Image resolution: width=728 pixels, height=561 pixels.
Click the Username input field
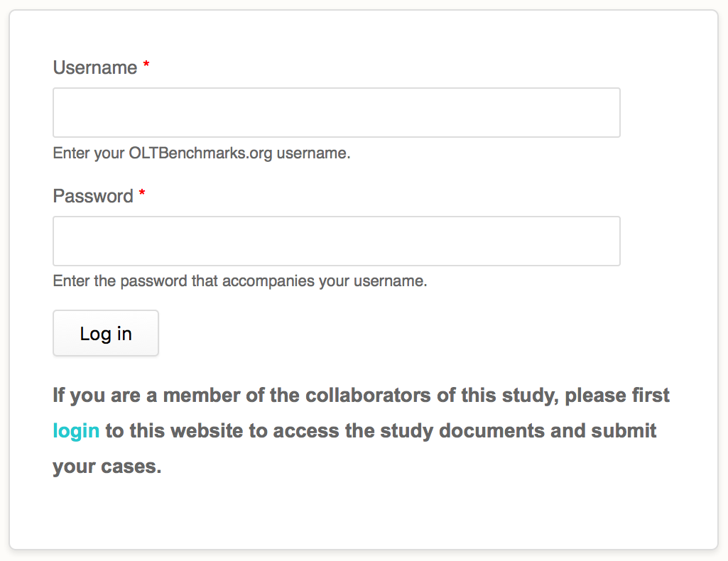(336, 112)
